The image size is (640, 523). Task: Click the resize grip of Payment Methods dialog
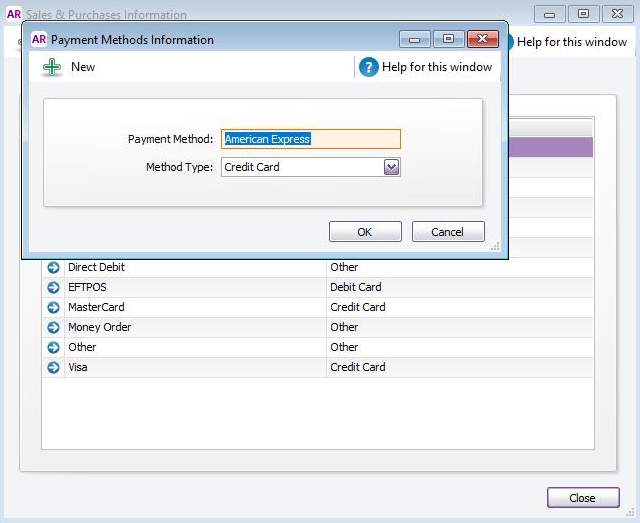495,246
